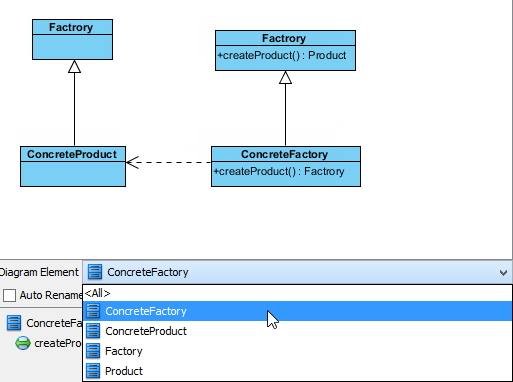Click Factory class icon in dropdown list
Image resolution: width=513 pixels, height=382 pixels.
pos(93,351)
